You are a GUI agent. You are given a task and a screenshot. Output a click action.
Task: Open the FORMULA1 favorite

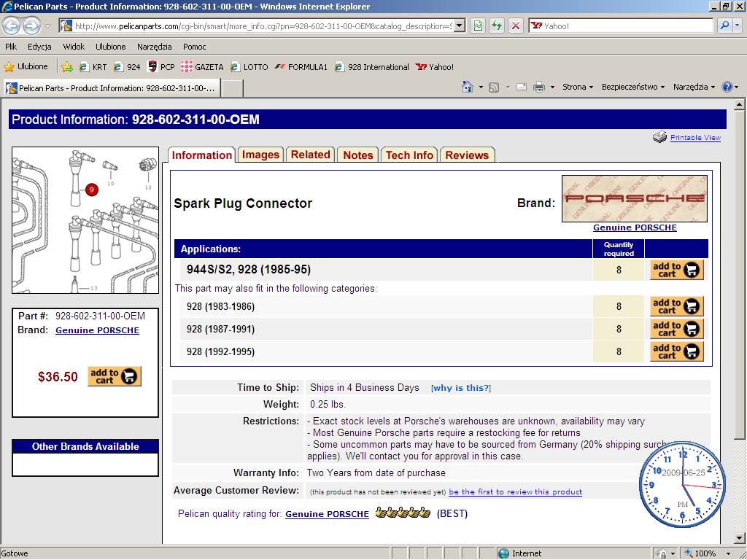(x=301, y=67)
